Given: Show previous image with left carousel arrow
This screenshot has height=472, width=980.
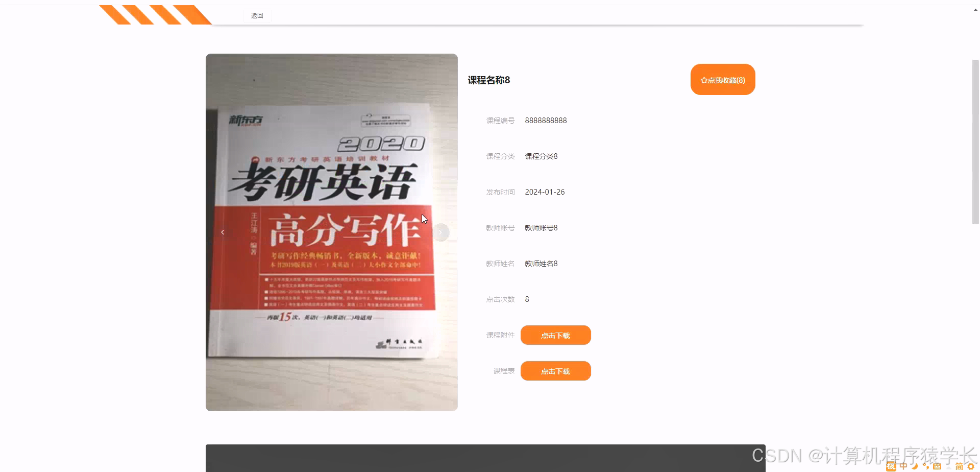Looking at the screenshot, I should click(x=223, y=232).
